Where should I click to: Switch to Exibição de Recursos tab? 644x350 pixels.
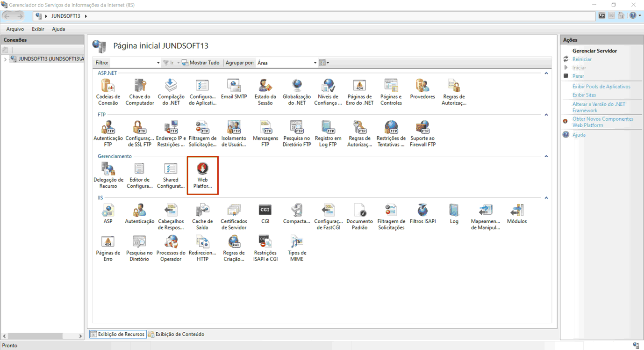click(118, 334)
